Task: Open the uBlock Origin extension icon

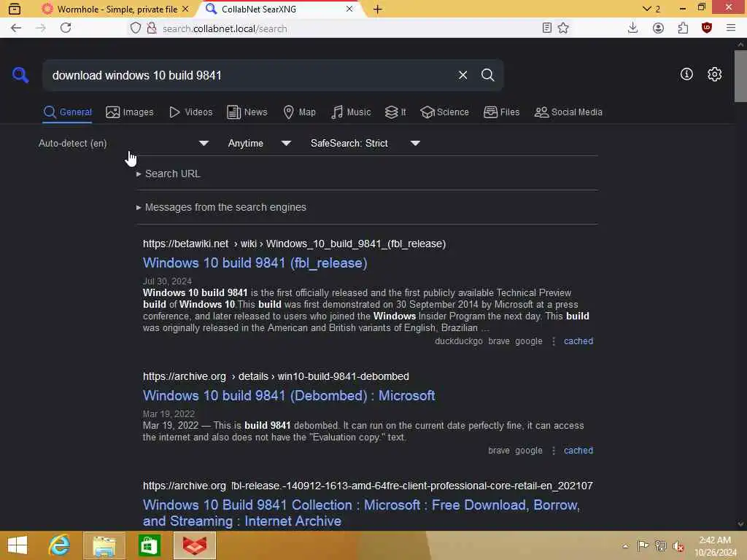Action: click(x=707, y=28)
